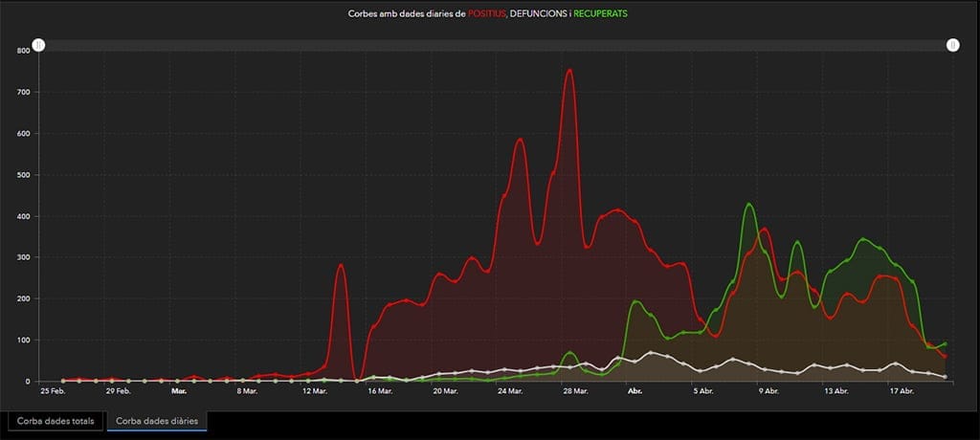Click the 17 Abr. x-axis label
The height and width of the screenshot is (440, 980).
[901, 391]
